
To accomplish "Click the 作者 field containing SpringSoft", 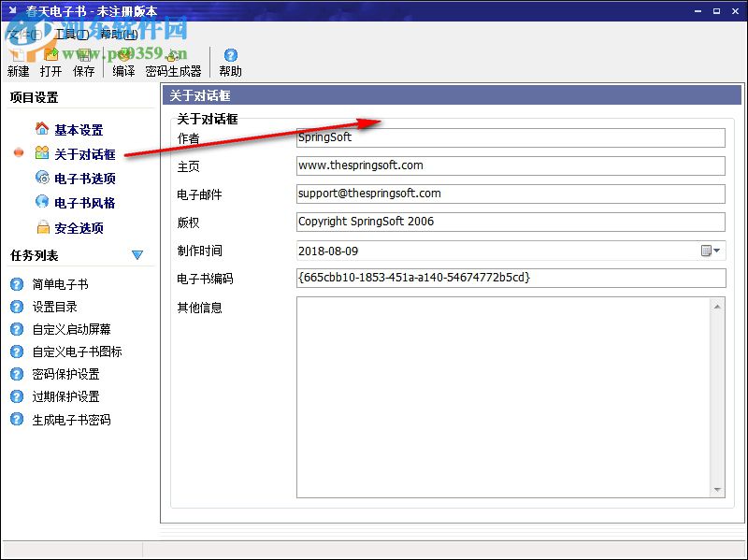I will pos(511,137).
